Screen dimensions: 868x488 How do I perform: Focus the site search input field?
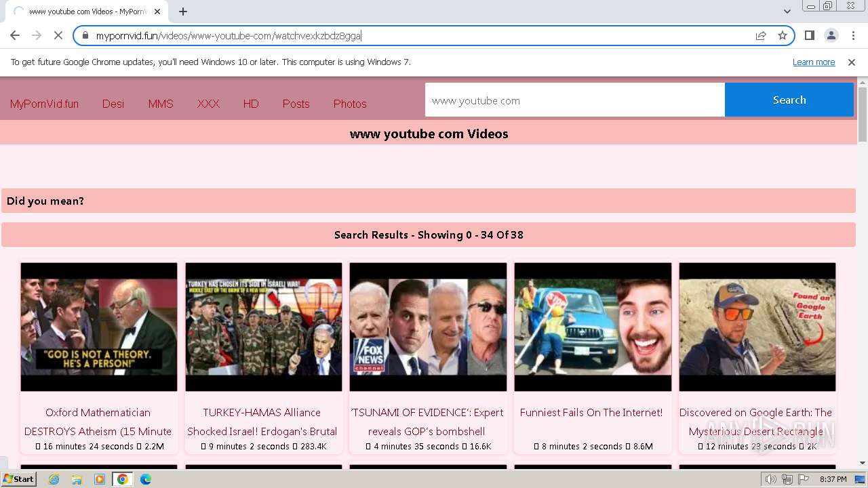tap(575, 100)
